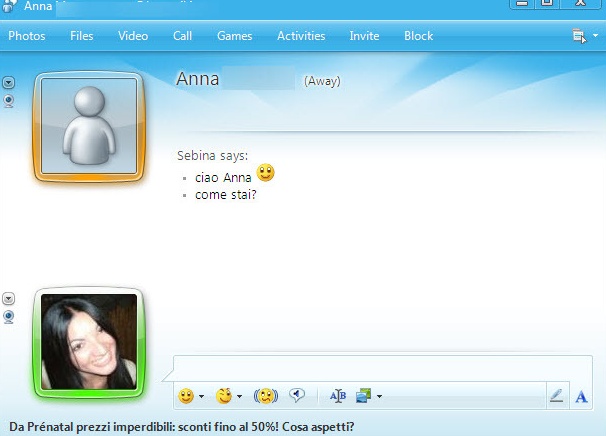Open the Activities menu
The image size is (606, 436).
point(301,36)
